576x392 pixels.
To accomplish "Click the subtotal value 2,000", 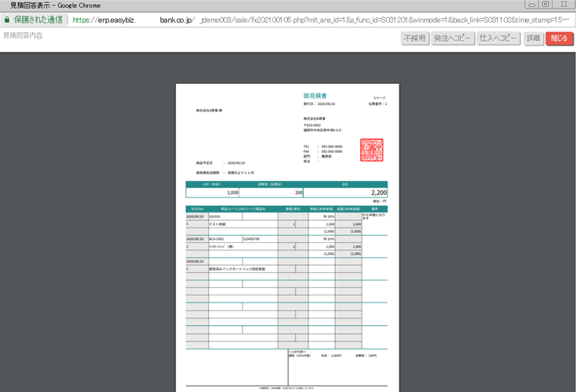I will pyautogui.click(x=232, y=193).
